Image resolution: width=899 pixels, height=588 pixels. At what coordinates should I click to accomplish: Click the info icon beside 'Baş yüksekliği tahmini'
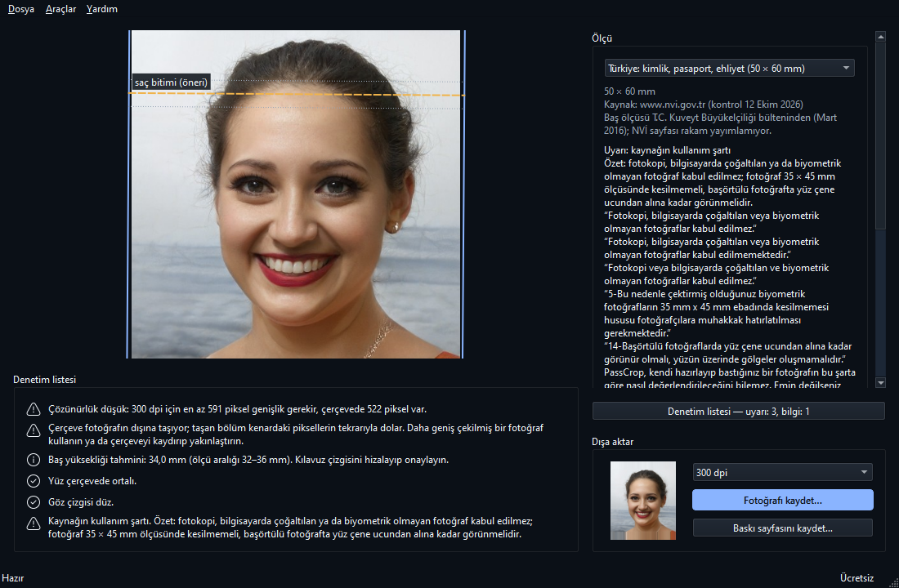(34, 460)
